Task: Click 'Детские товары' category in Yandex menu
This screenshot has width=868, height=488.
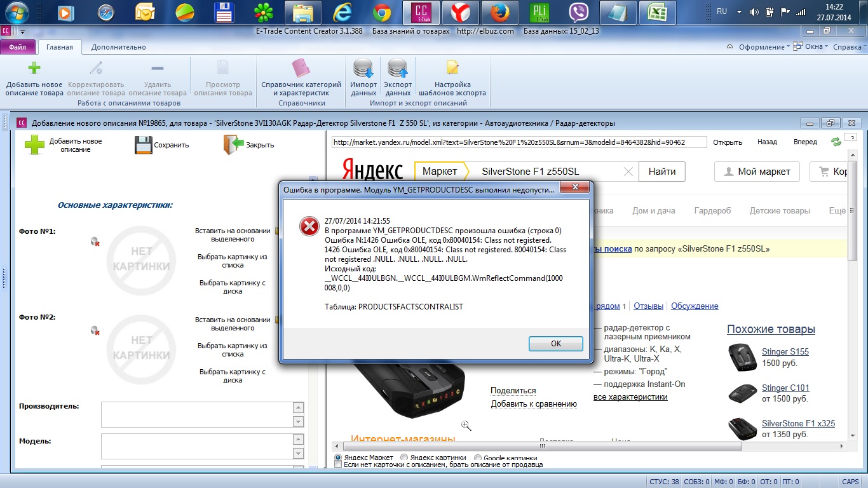Action: coord(780,211)
